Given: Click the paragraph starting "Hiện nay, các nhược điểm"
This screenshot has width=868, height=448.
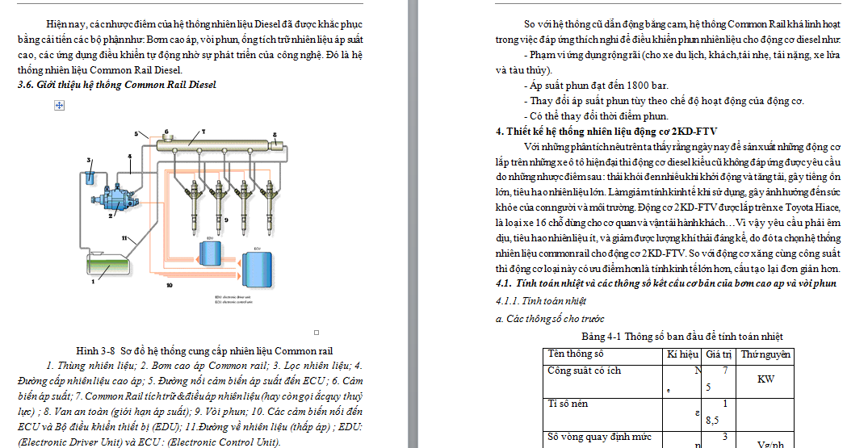Looking at the screenshot, I should click(190, 47).
